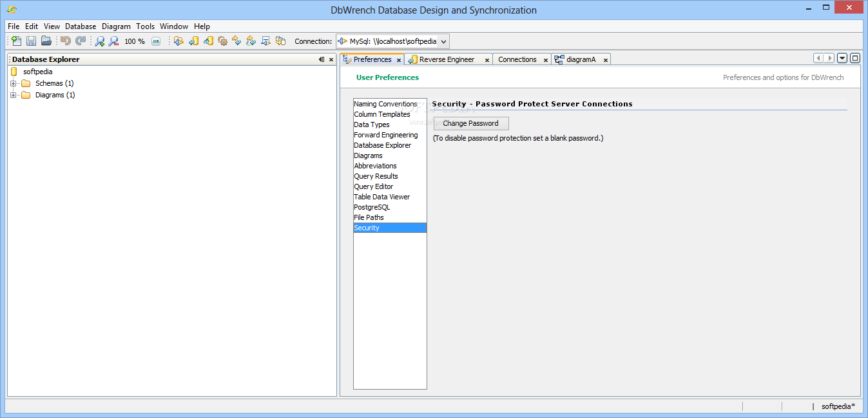Click softpedia* in the status bar
This screenshot has height=418, width=868.
(x=838, y=406)
